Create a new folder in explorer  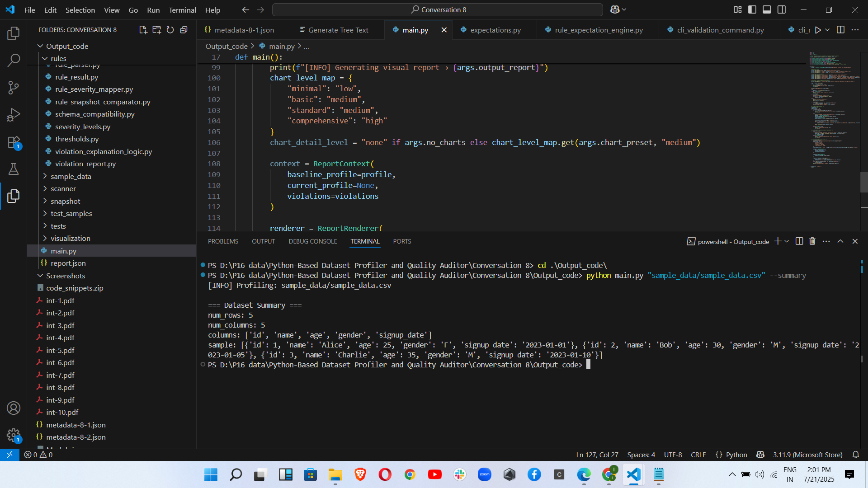point(156,30)
